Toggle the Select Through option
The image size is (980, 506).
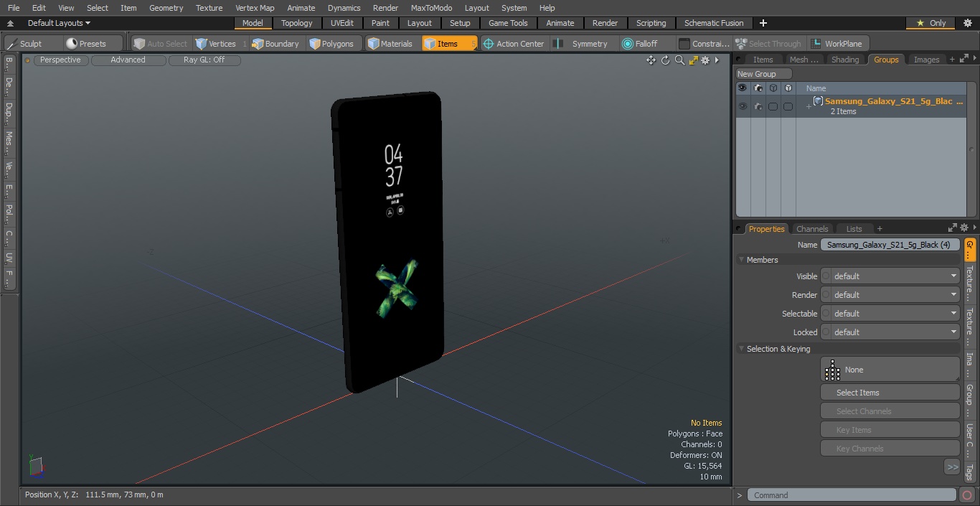[x=768, y=44]
